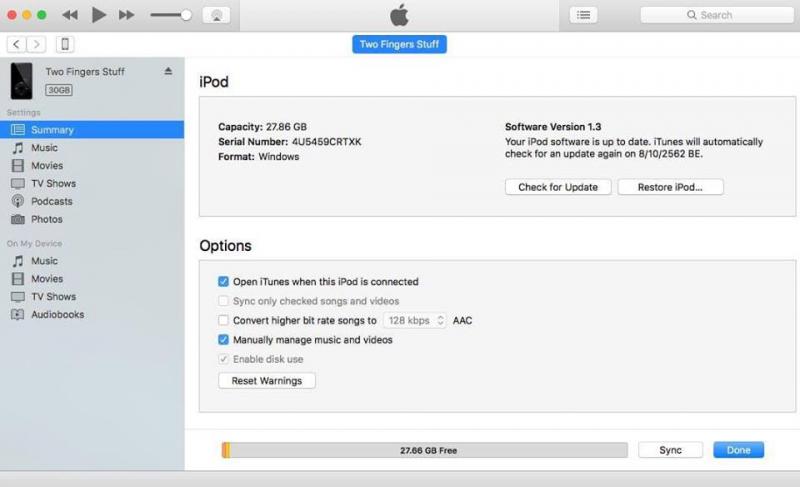Select Summary in Settings sidebar
800x487 pixels.
(92, 130)
